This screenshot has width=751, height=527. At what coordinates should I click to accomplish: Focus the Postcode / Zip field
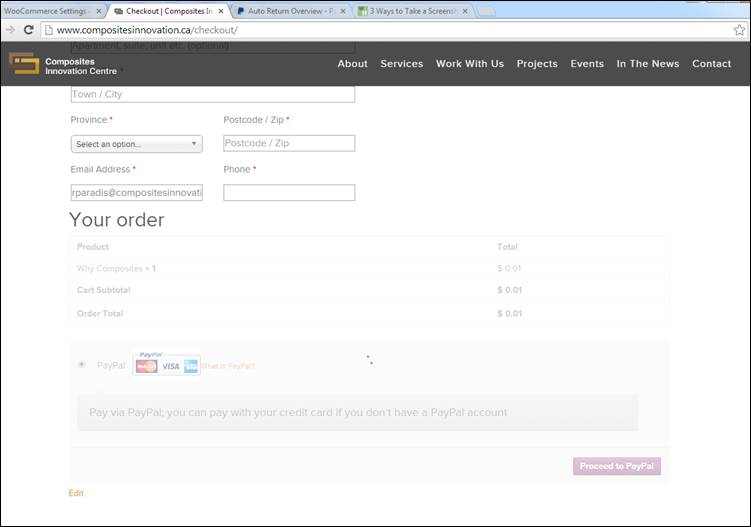pos(288,143)
